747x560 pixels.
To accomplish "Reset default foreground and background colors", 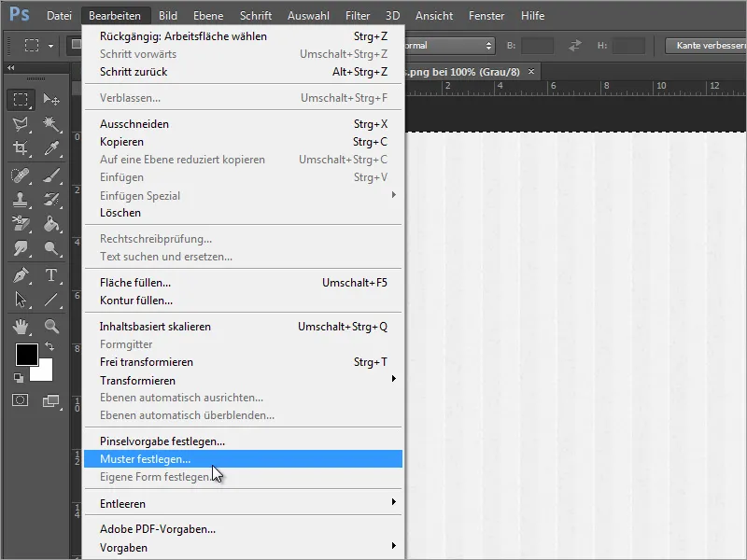I will [18, 378].
